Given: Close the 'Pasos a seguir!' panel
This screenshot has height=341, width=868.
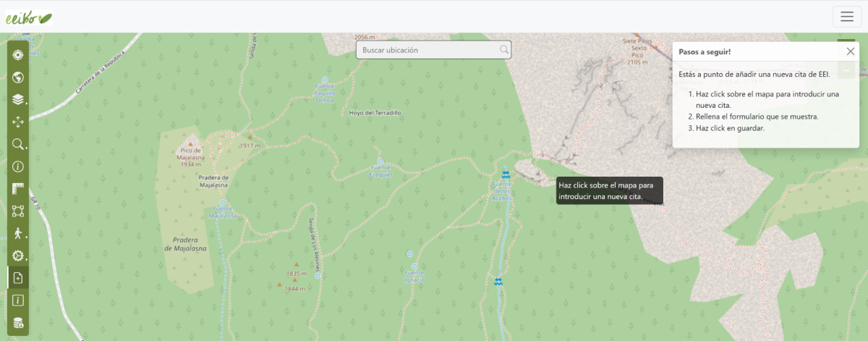Looking at the screenshot, I should (x=851, y=51).
